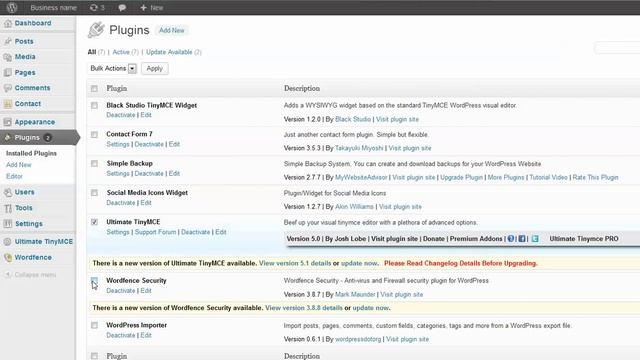Open Upgrade Plugin link for Simple Backup
The image size is (640, 360).
[x=461, y=178]
